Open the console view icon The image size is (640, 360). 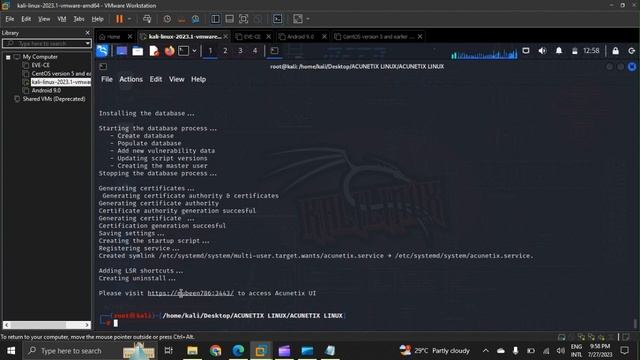(278, 19)
